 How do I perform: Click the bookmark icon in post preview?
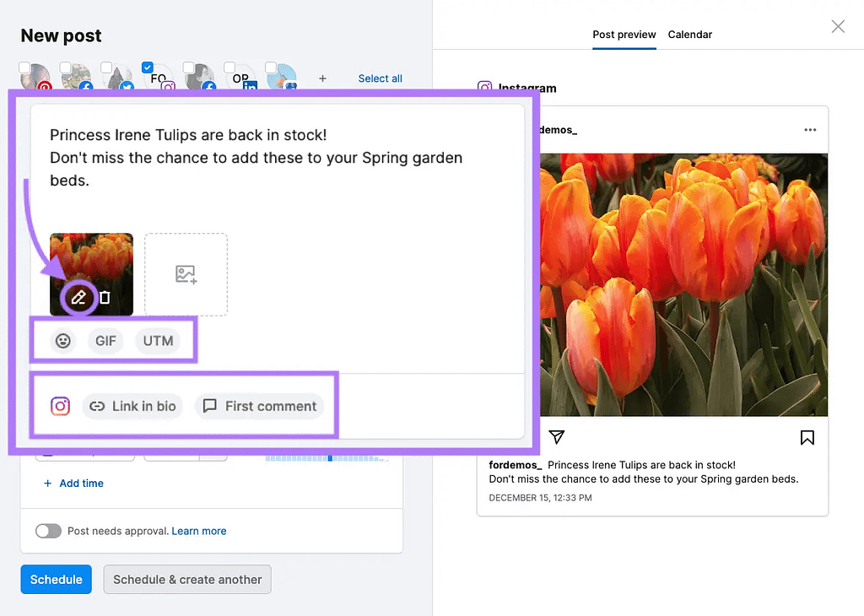(807, 437)
